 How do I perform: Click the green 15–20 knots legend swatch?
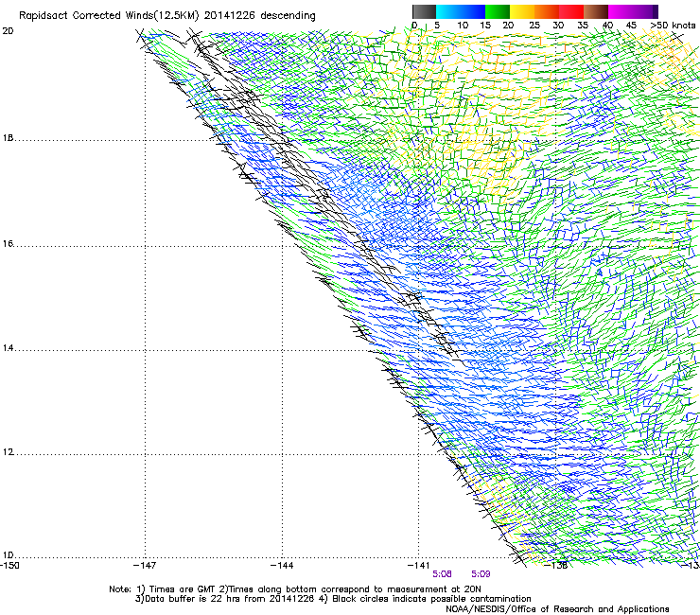498,11
